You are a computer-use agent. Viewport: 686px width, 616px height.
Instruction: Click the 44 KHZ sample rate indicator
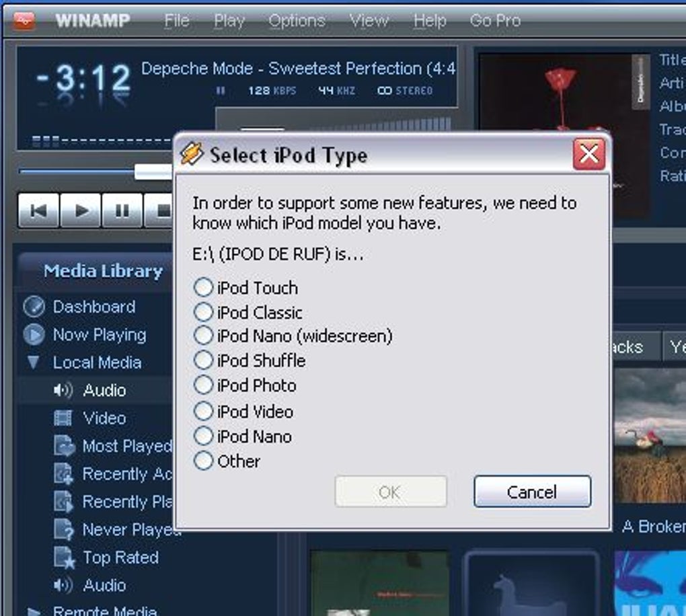(x=336, y=91)
